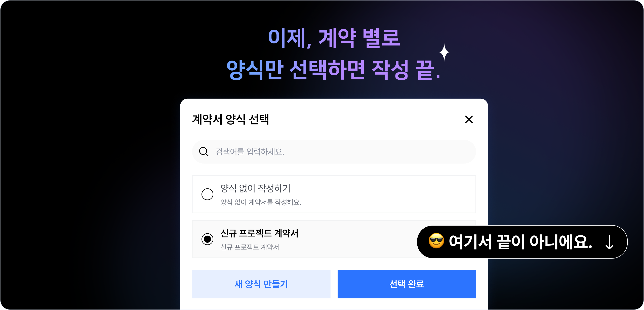Click the bold 신규 프로젝트 계약서 option title
The width and height of the screenshot is (644, 310).
point(259,233)
